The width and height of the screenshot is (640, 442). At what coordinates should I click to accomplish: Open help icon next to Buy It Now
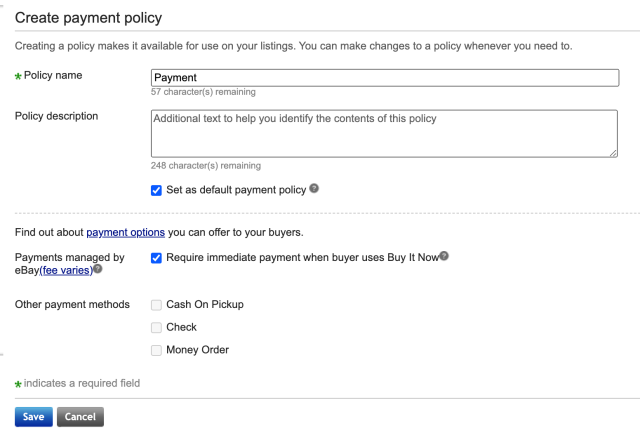coord(444,256)
